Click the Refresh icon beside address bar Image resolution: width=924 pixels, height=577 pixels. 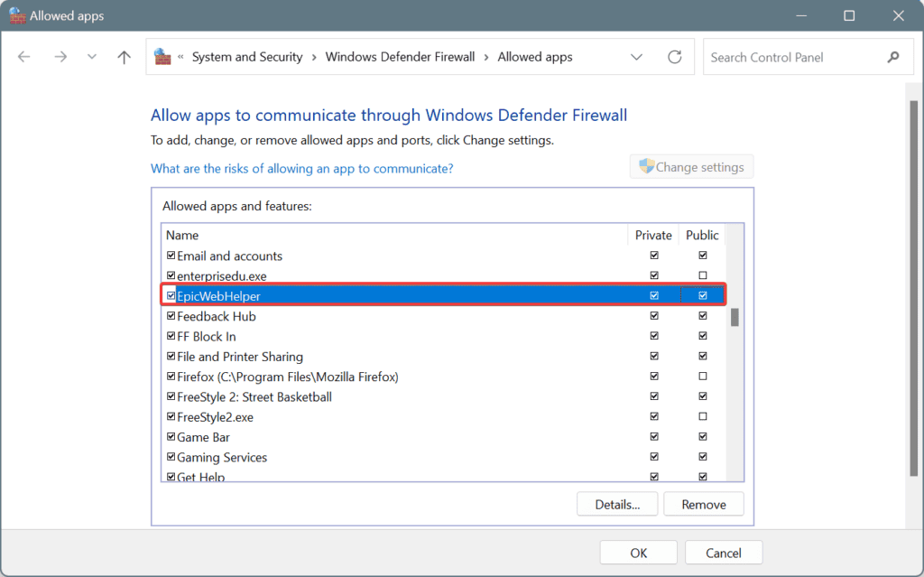tap(674, 57)
